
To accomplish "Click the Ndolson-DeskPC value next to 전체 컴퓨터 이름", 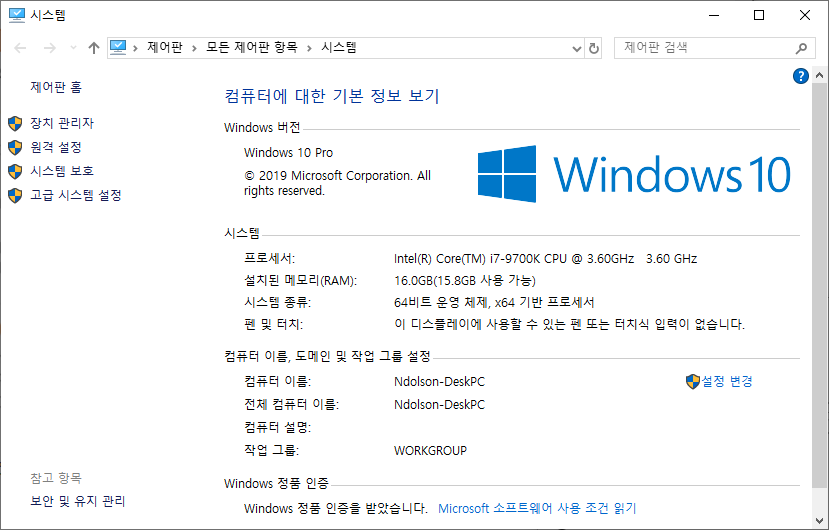I will point(439,405).
